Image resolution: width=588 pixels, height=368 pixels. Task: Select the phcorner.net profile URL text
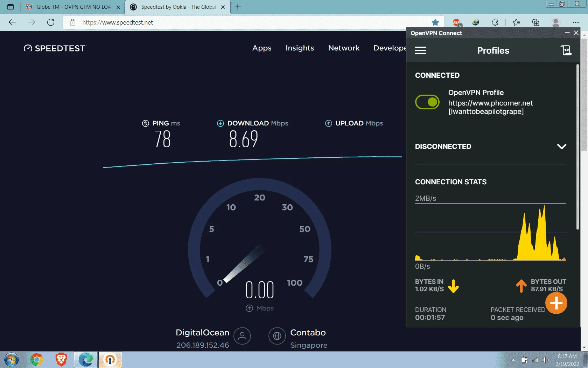tap(490, 103)
